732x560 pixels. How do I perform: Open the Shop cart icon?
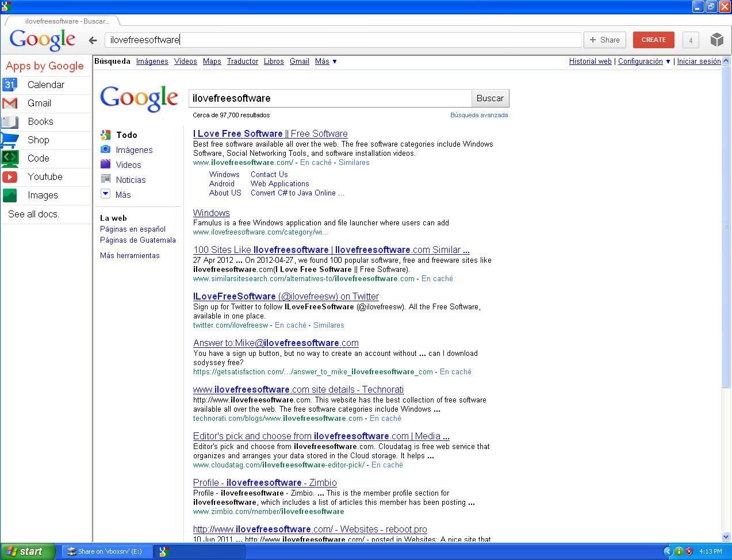(x=10, y=140)
